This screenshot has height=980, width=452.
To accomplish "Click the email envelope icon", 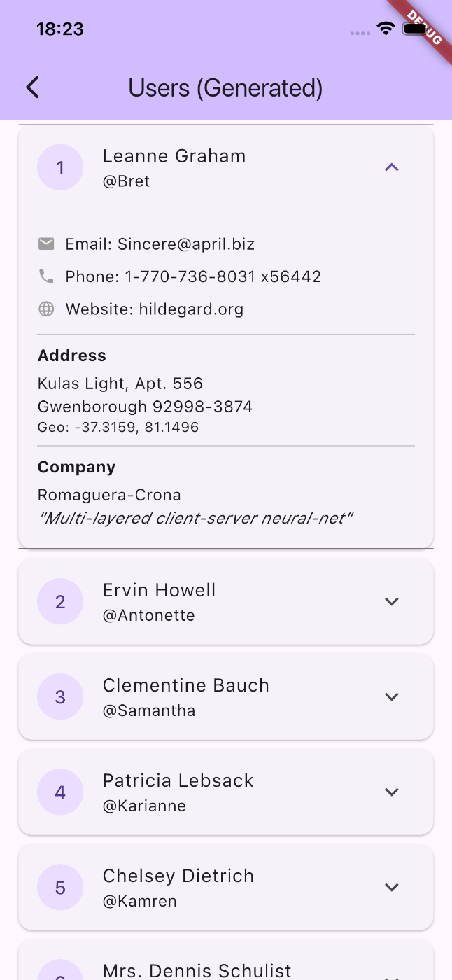I will click(x=46, y=244).
